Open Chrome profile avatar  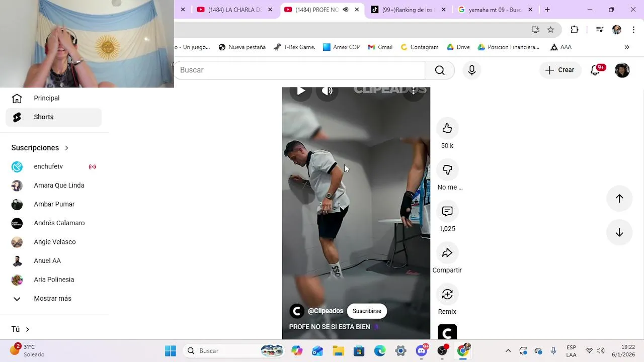616,30
